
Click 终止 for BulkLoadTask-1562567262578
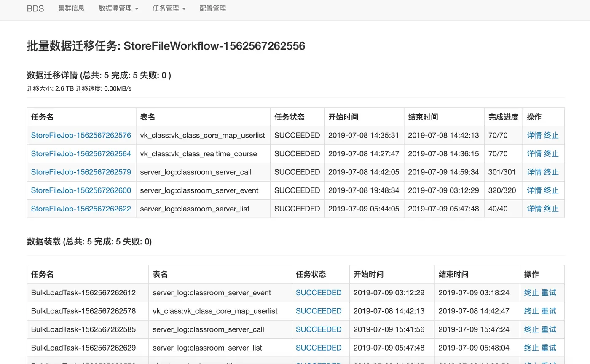pyautogui.click(x=531, y=311)
